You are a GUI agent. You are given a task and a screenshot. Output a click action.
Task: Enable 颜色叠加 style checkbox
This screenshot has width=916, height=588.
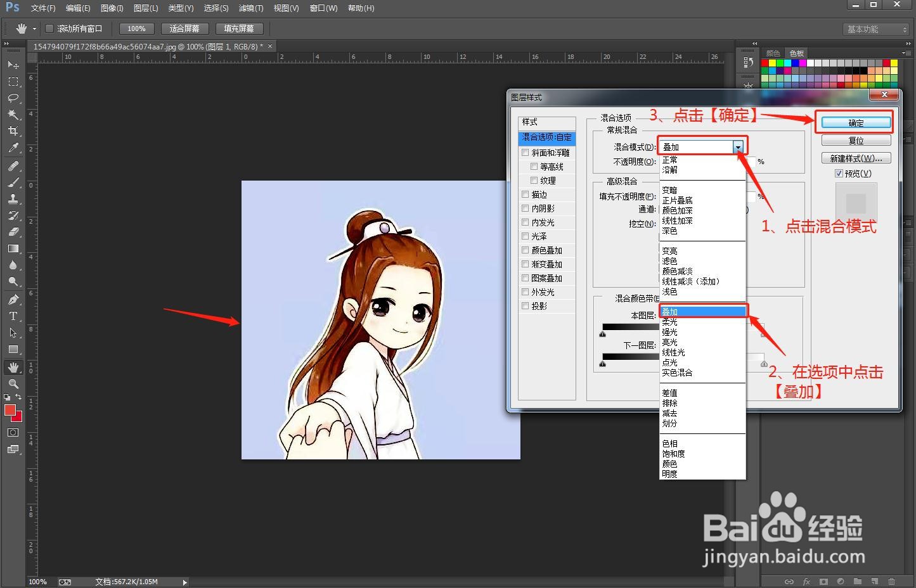(525, 250)
